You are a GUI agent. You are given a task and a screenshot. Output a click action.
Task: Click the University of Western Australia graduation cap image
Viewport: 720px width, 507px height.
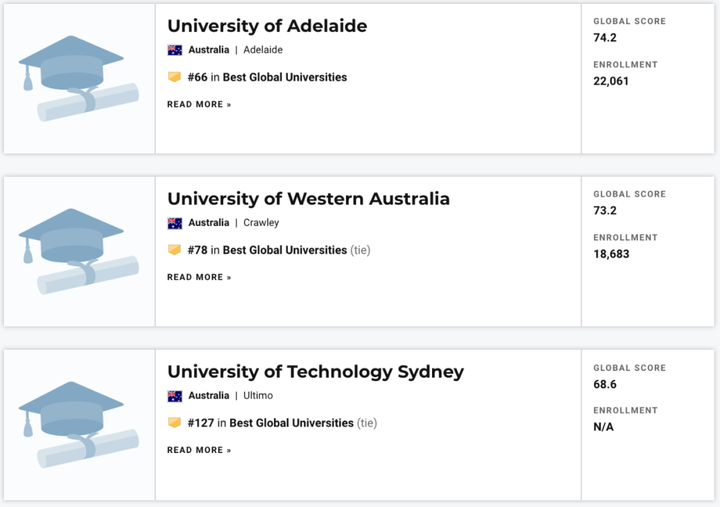click(x=79, y=251)
